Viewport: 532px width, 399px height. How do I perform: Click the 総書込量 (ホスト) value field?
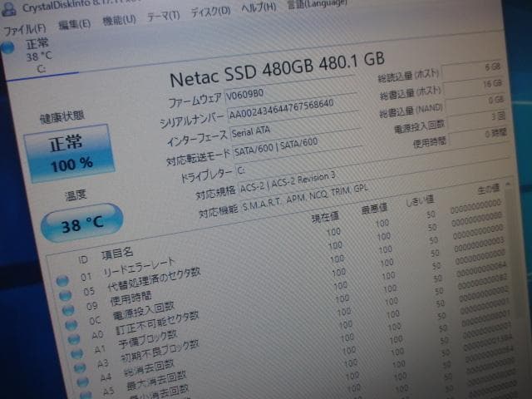(473, 85)
